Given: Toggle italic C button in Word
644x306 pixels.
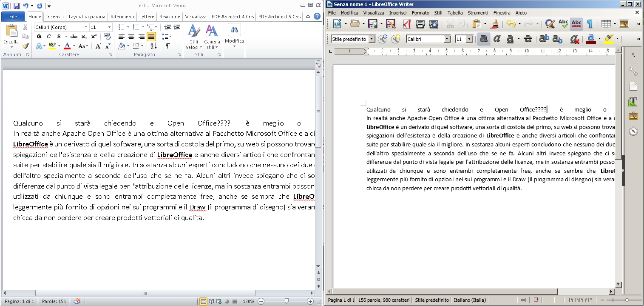Looking at the screenshot, I should pos(48,37).
